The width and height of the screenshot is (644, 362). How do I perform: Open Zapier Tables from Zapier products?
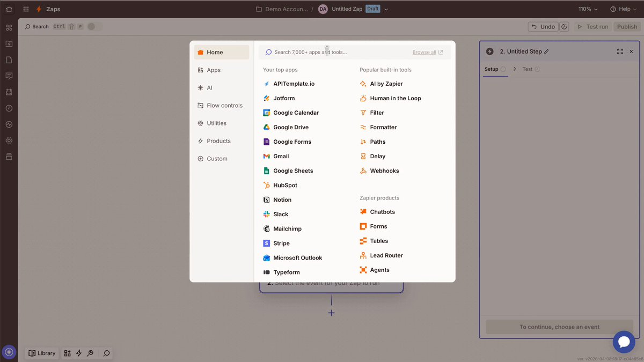tap(378, 240)
